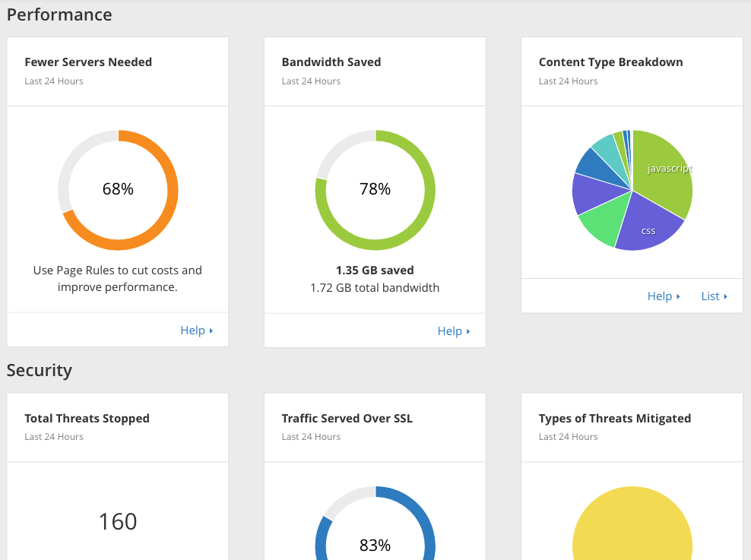Open Help link in Content Type Breakdown card
Viewport: 751px width, 560px height.
[664, 296]
